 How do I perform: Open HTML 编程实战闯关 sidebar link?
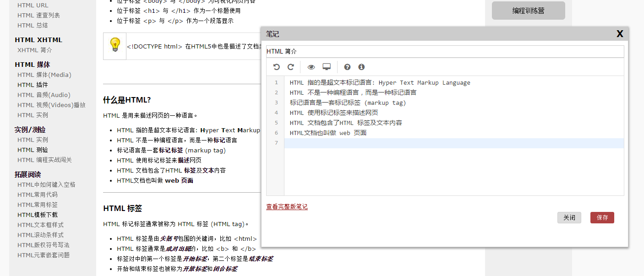(44, 160)
